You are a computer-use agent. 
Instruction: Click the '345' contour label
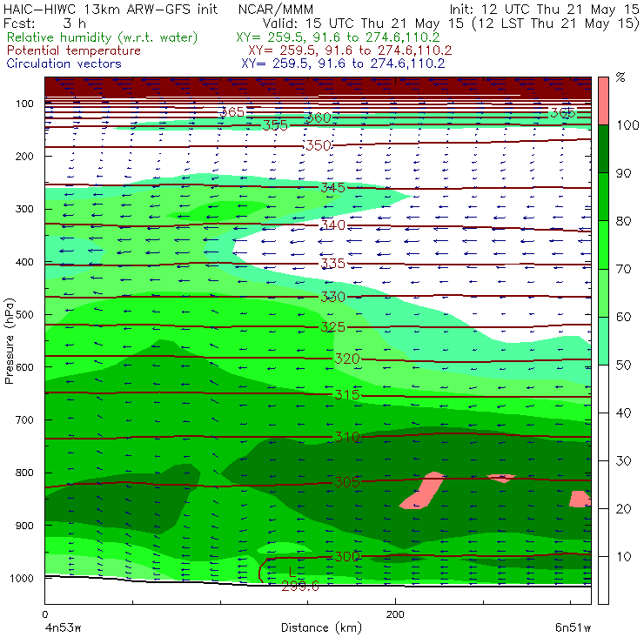tap(332, 188)
